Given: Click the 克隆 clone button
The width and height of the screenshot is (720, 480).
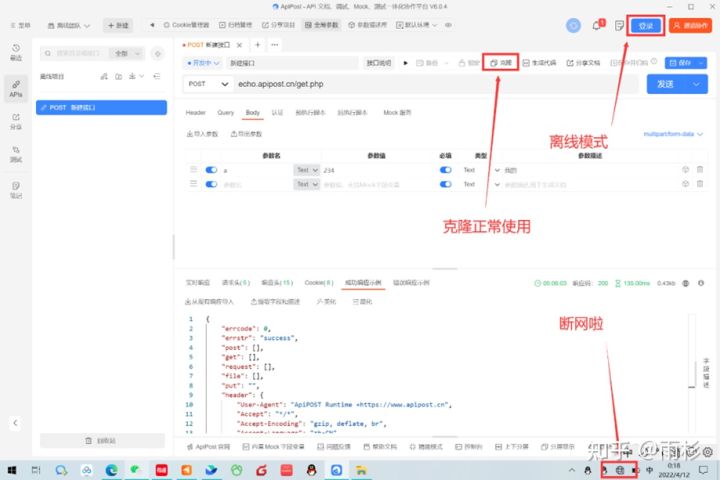Looking at the screenshot, I should coord(501,63).
